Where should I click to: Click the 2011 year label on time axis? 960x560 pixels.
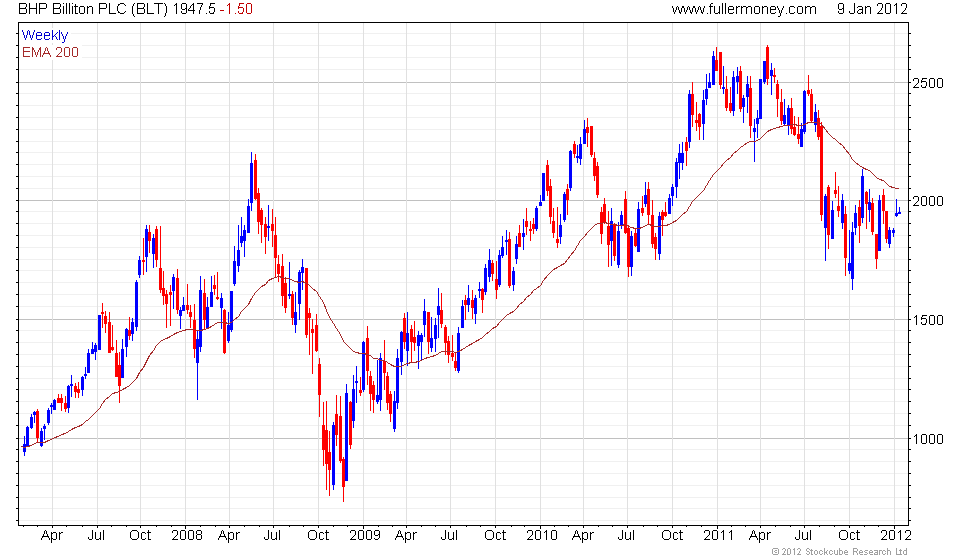click(x=718, y=536)
